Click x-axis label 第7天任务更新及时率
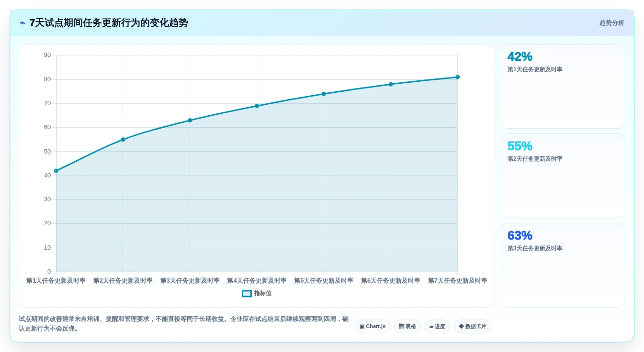 click(x=458, y=281)
